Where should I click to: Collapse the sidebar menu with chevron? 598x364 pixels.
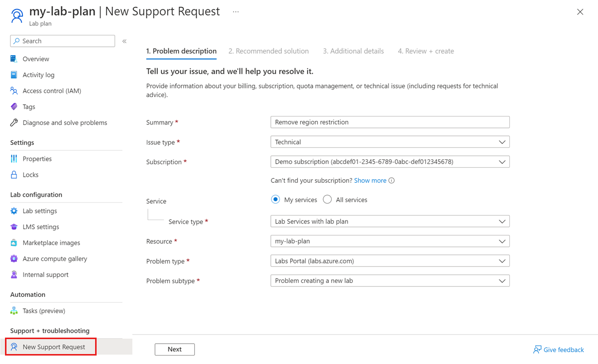pos(124,41)
